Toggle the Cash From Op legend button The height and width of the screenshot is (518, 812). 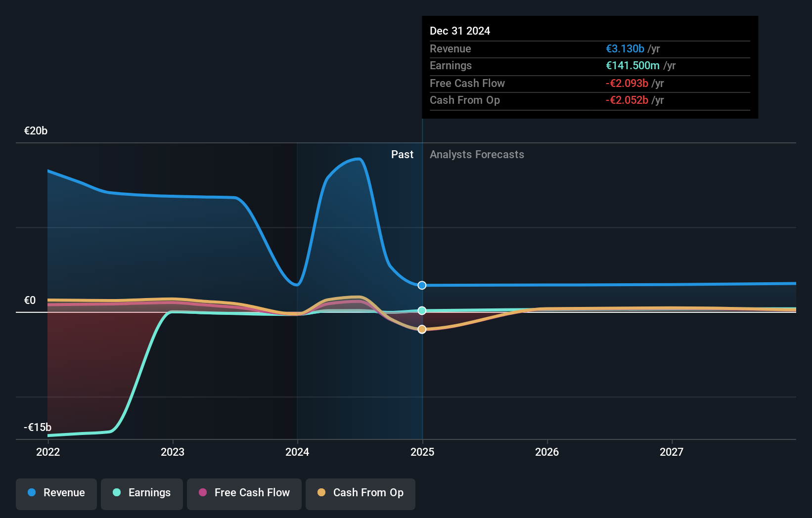pyautogui.click(x=361, y=494)
